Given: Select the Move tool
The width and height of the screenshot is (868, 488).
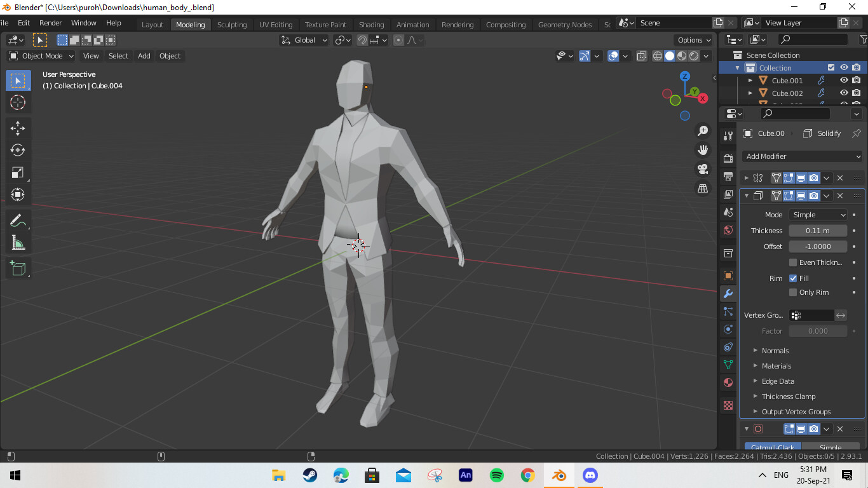Looking at the screenshot, I should point(18,128).
